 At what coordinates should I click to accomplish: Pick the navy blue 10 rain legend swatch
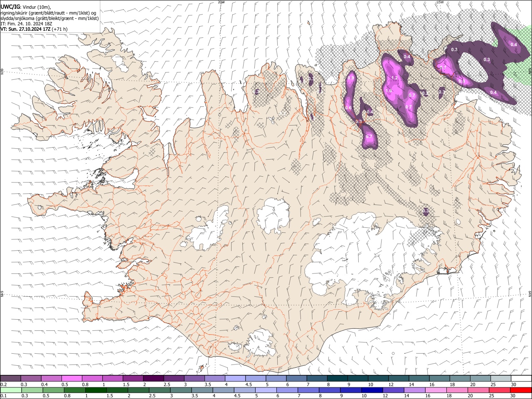click(x=372, y=390)
